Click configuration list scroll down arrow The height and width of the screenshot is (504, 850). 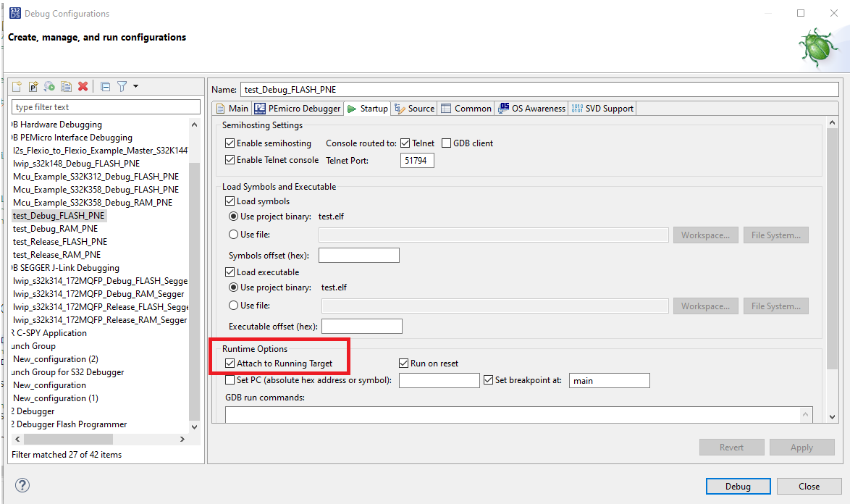click(x=194, y=427)
